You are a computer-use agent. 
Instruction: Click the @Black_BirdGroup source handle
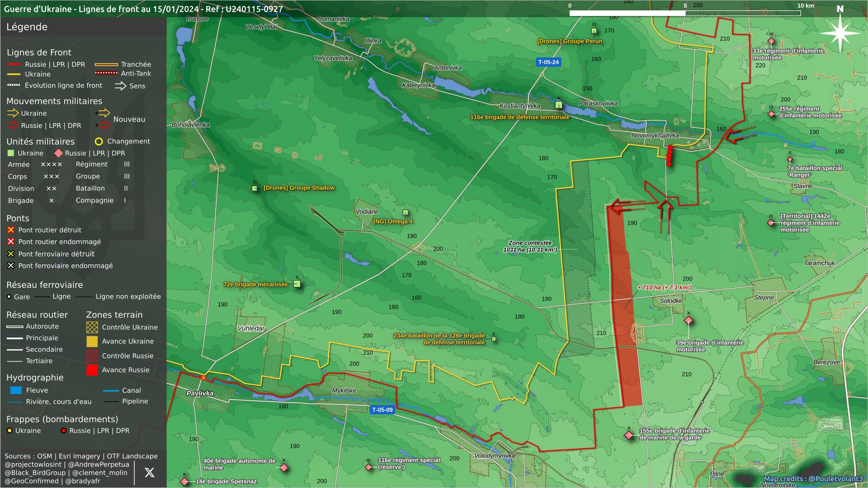tap(35, 473)
